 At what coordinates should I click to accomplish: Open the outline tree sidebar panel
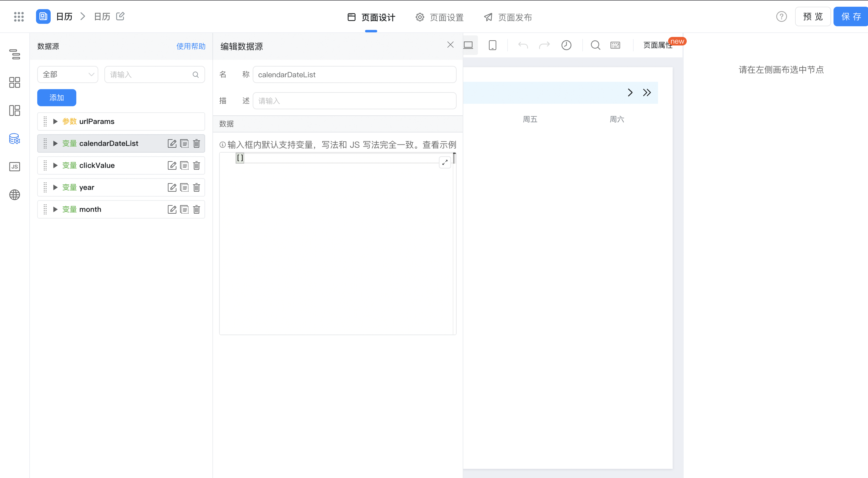[14, 54]
